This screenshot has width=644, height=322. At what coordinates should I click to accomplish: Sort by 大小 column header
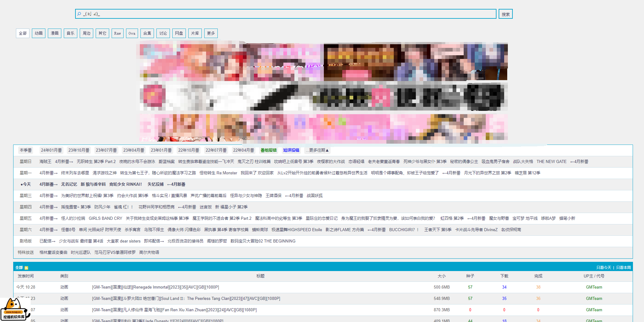tap(441, 276)
